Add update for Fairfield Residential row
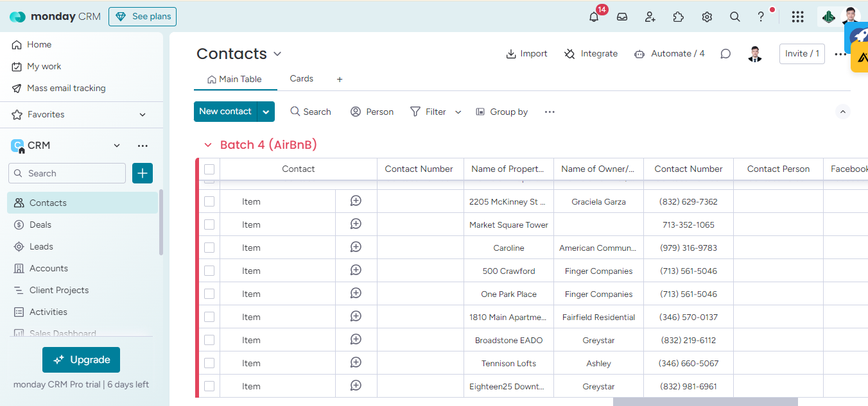868x406 pixels. click(356, 316)
